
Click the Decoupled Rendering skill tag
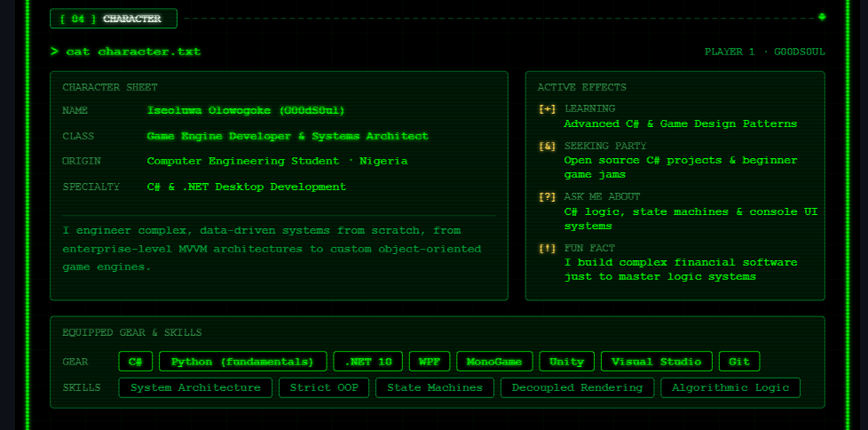578,388
